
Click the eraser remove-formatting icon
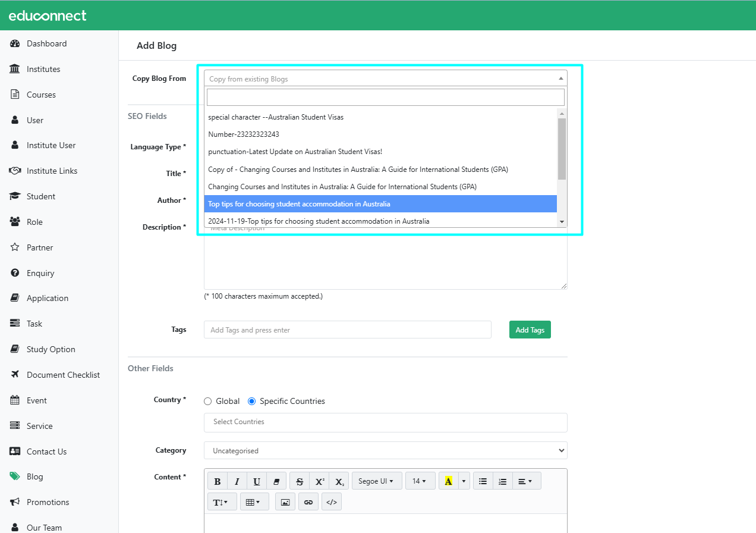(276, 481)
